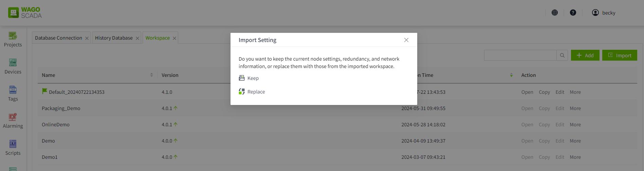The height and width of the screenshot is (171, 644).
Task: Close the Import Setting dialog
Action: pos(406,40)
